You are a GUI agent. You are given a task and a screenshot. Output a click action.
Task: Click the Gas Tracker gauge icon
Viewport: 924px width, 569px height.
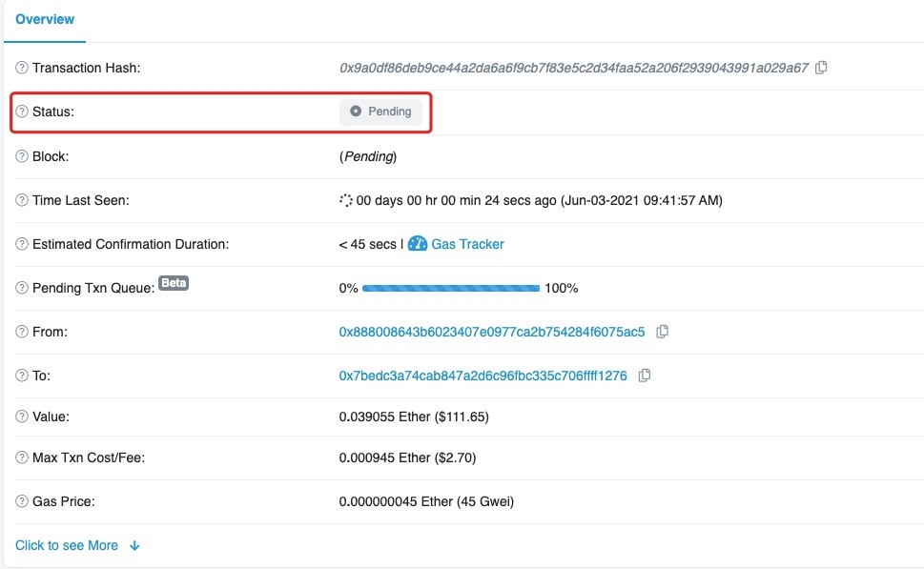click(x=418, y=243)
